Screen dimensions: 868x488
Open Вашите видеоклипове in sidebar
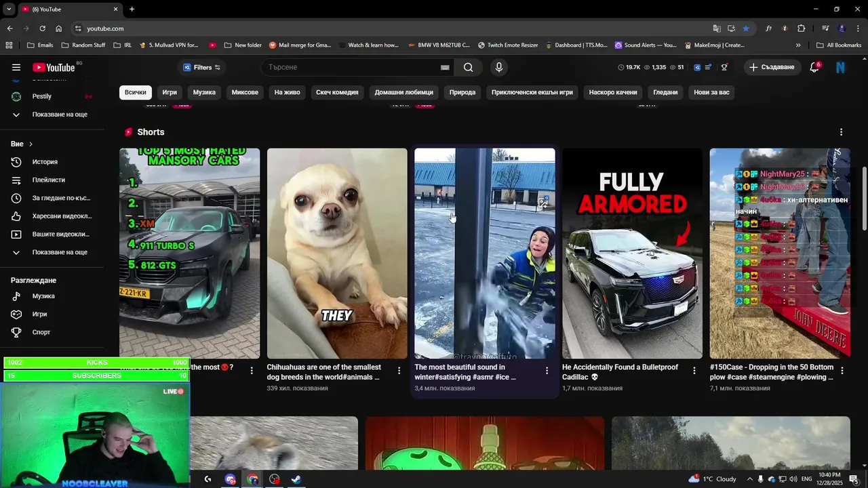53,234
